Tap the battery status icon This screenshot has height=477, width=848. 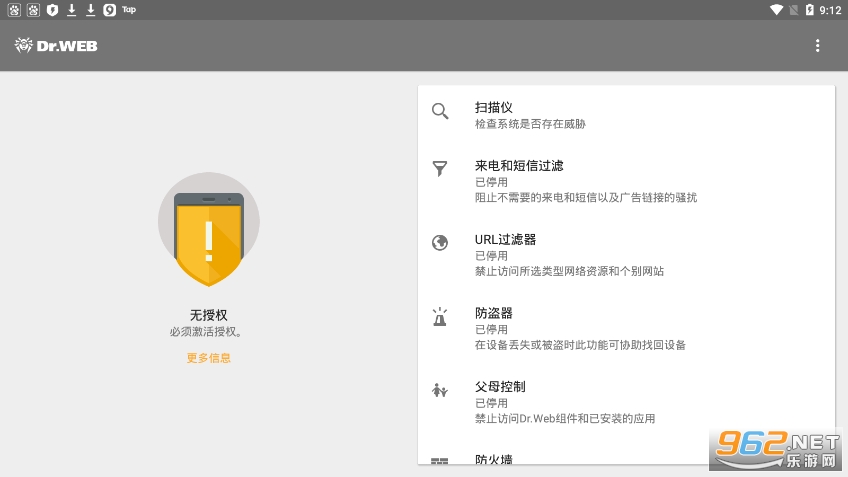pos(810,10)
